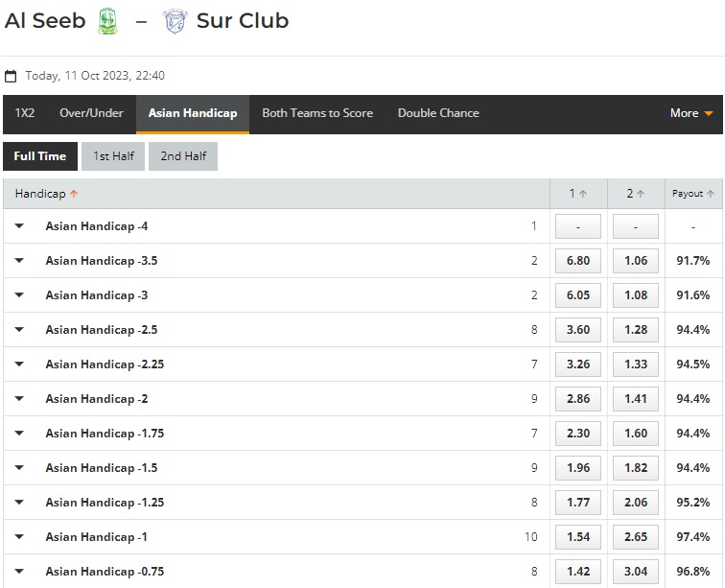Sort by Payout column arrow
The image size is (725, 588).
(711, 194)
